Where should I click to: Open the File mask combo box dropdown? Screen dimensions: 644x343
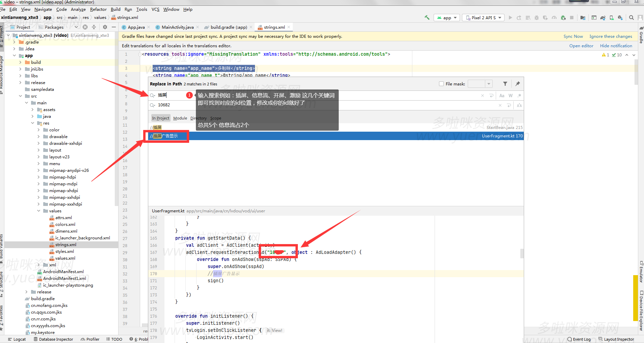[x=488, y=84]
